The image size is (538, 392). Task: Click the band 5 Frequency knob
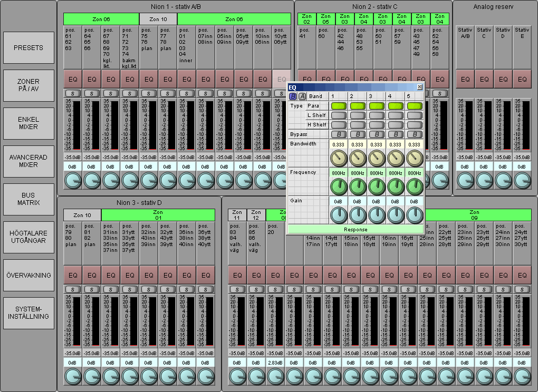(415, 186)
